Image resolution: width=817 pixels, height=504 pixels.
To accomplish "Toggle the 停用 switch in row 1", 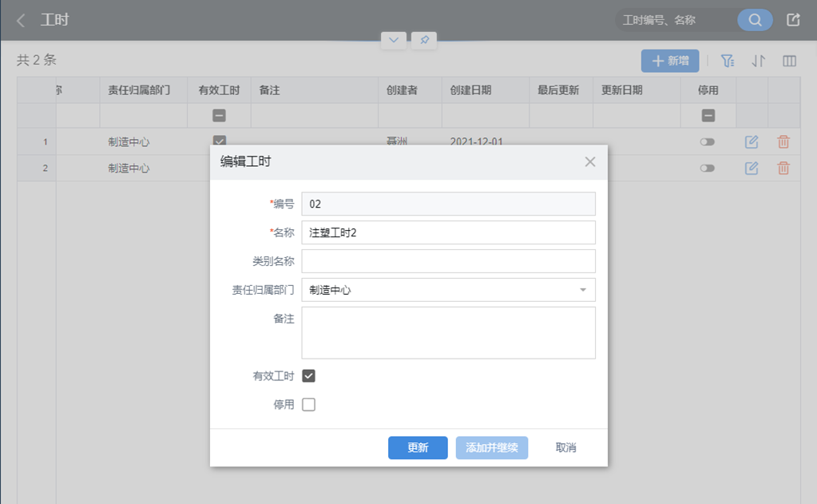I will click(707, 141).
